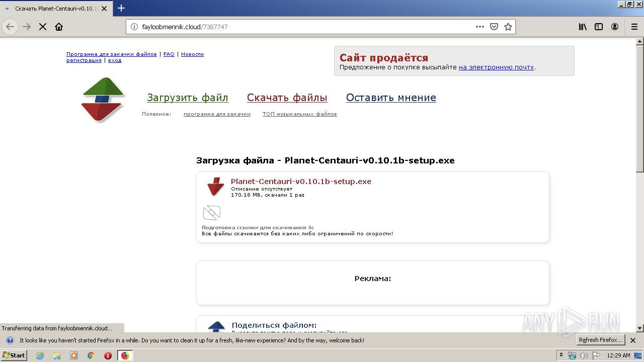Viewport: 644px width, 362px height.
Task: Select the Planet-Centauri browser tab
Action: point(56,9)
